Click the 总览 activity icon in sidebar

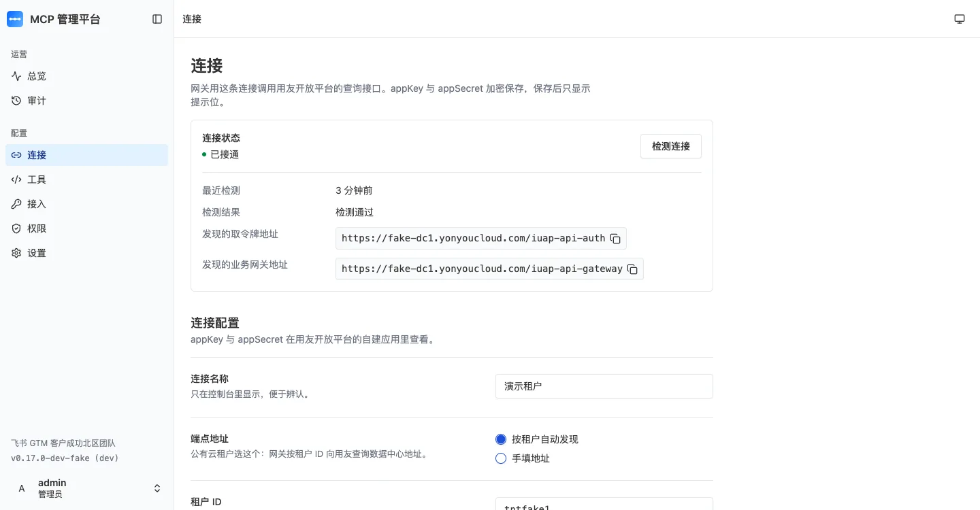(x=16, y=76)
